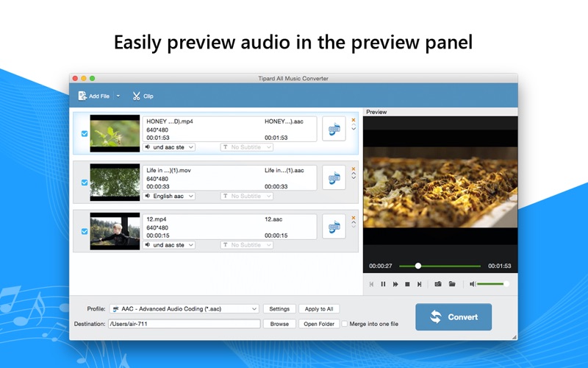Open the snapshot folder icon
This screenshot has width=588, height=368.
452,284
